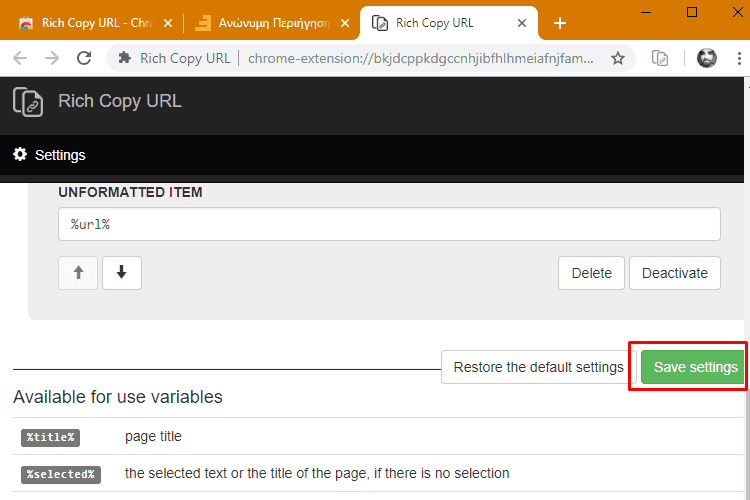The image size is (750, 500).
Task: Click the UNFORMATTED ITEM label
Action: click(x=130, y=192)
